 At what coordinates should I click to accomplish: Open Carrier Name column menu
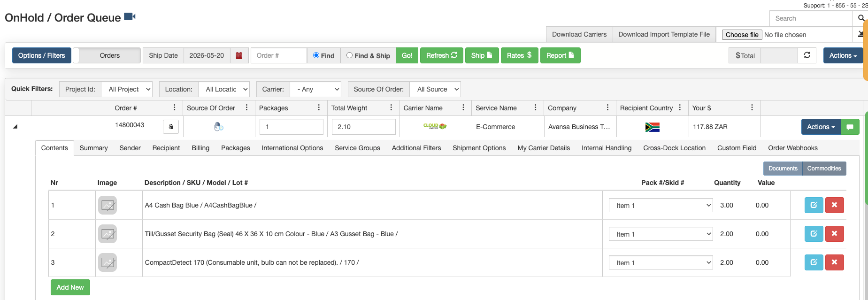[463, 108]
